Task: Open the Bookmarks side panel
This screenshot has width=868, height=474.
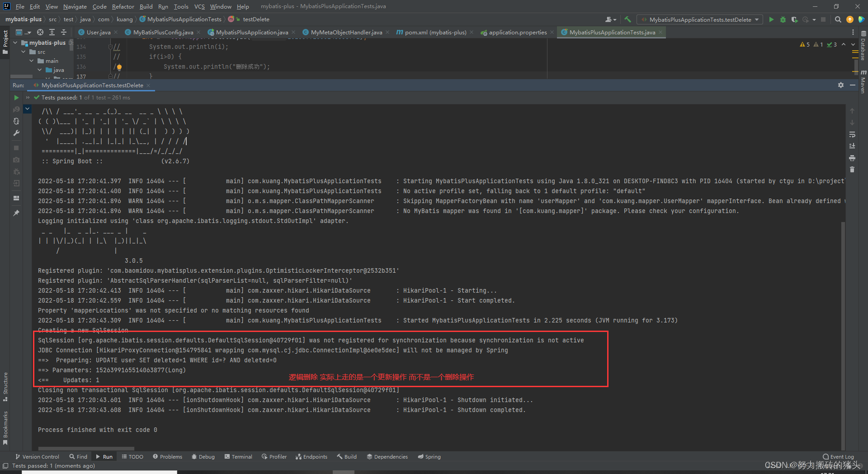Action: point(5,428)
